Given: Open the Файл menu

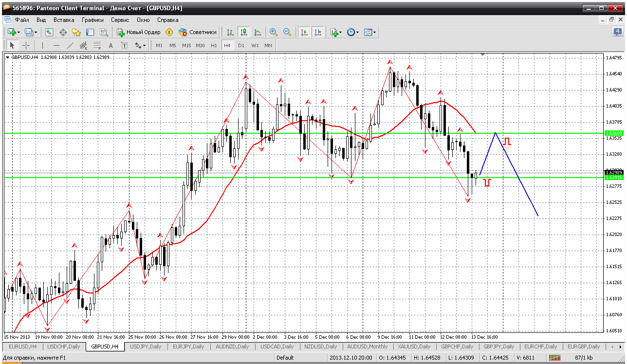Looking at the screenshot, I should point(22,20).
